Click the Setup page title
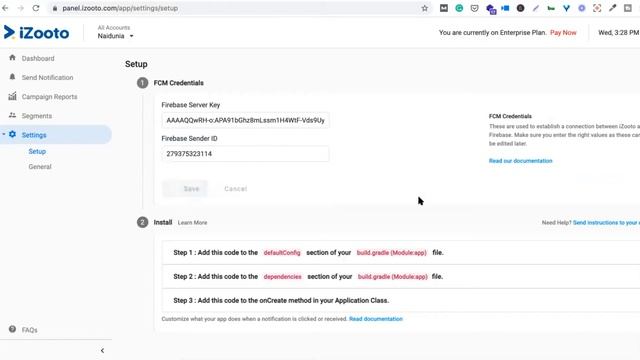Viewport: 640px width, 360px height. 136,64
